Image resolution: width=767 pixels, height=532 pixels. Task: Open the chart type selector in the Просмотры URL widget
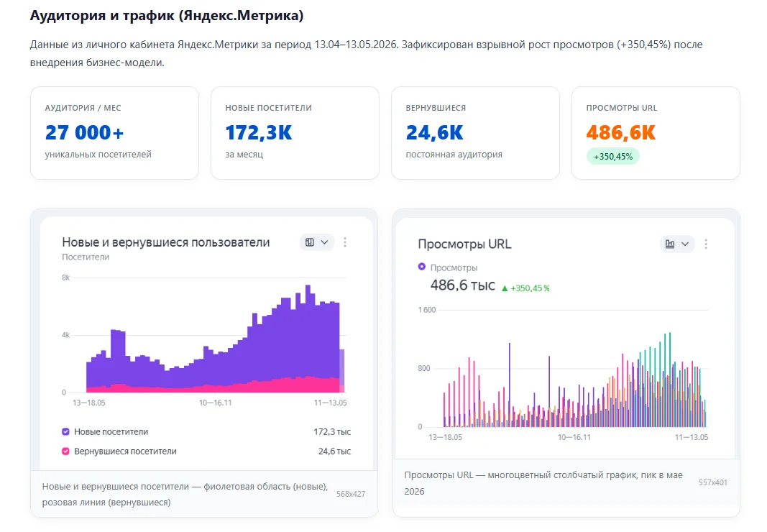pyautogui.click(x=677, y=244)
